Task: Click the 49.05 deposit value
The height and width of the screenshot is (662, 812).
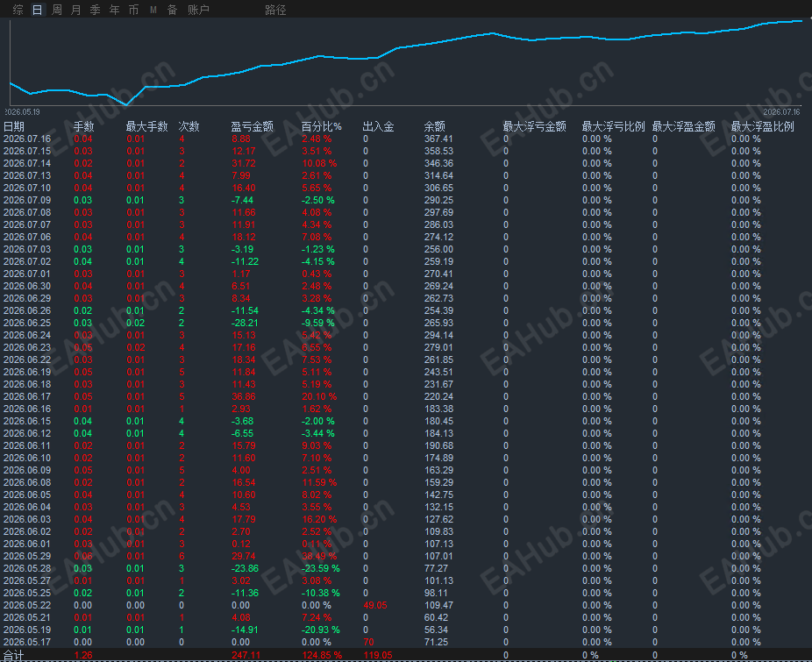Action: tap(375, 605)
